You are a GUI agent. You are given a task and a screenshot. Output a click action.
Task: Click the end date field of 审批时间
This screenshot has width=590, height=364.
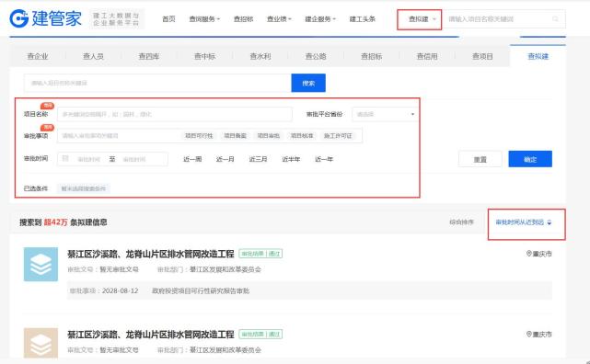134,159
